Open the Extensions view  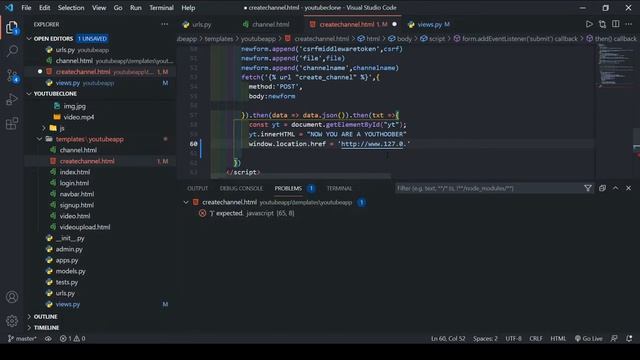[12, 123]
